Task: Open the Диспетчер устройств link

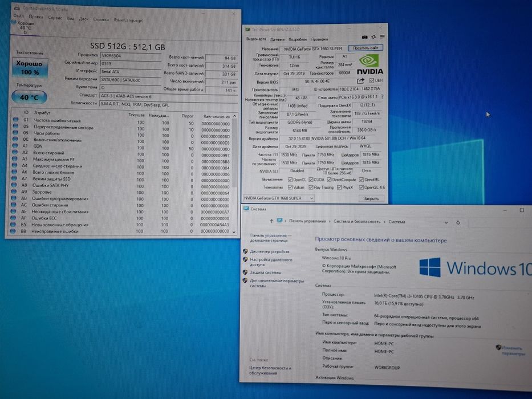Action: coord(269,251)
